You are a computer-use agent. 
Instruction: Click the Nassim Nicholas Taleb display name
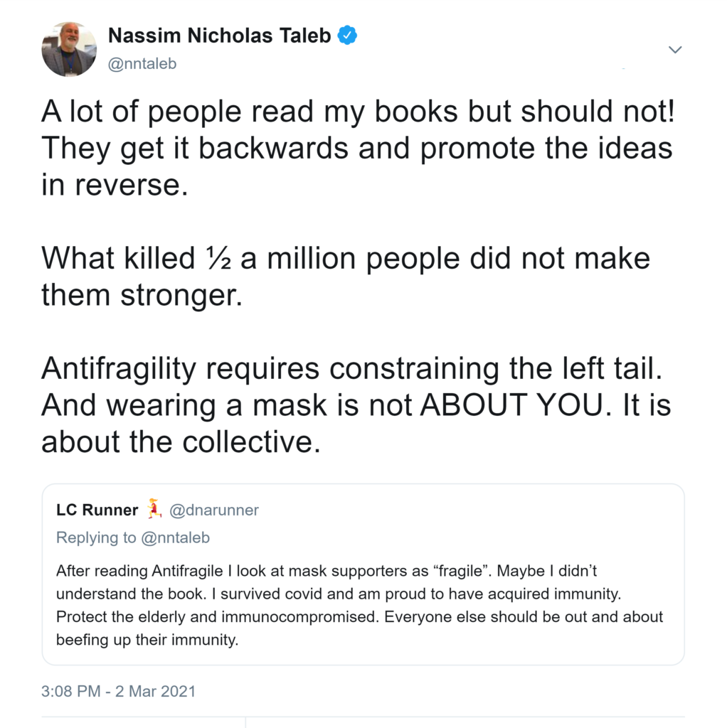219,36
